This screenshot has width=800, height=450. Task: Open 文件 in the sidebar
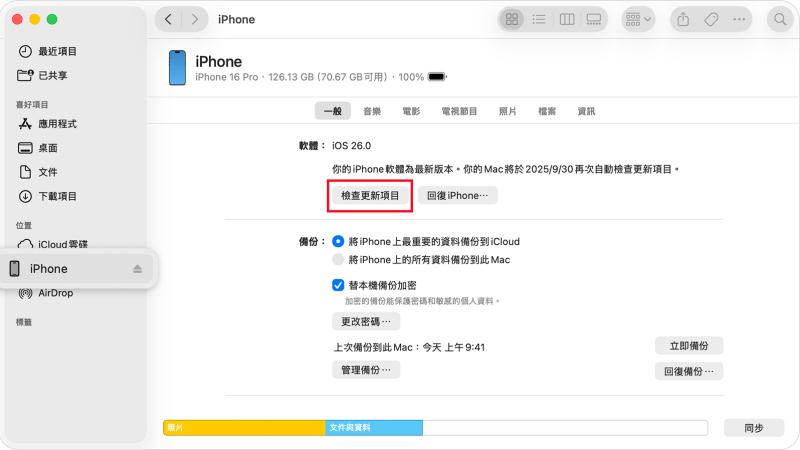(x=38, y=172)
